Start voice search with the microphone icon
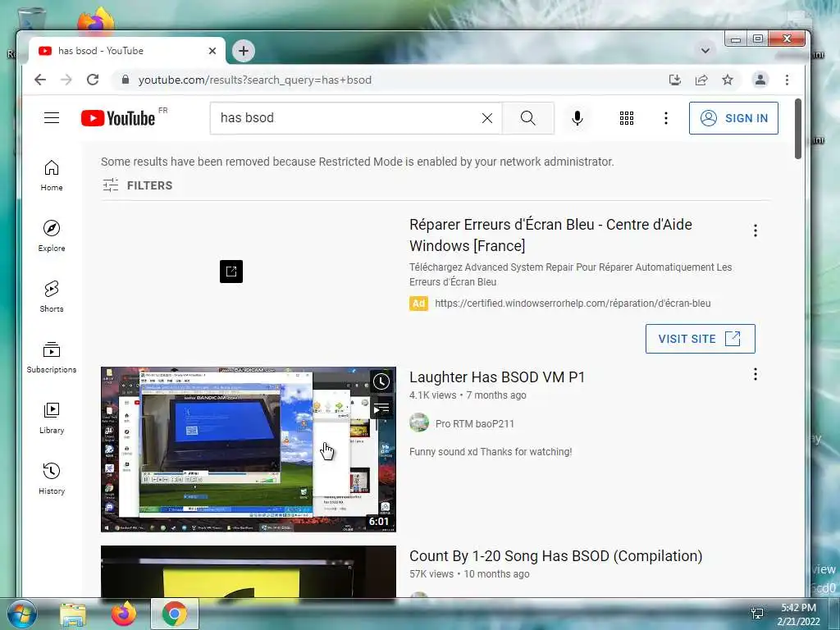Screen dimensions: 840x630 point(577,118)
